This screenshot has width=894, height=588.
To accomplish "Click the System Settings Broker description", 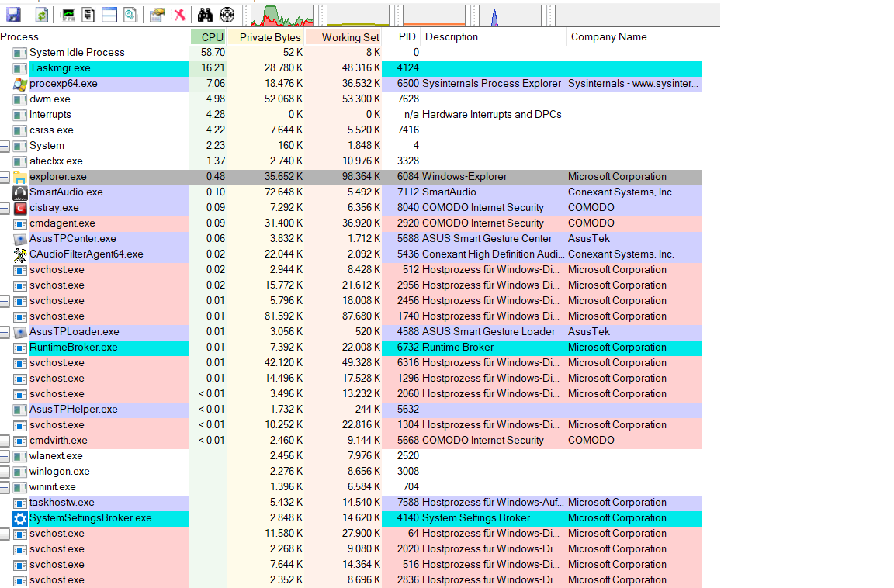I will 476,518.
